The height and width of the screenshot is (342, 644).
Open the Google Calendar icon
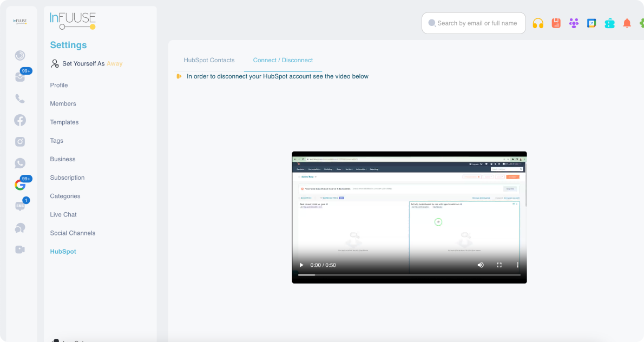pos(592,23)
